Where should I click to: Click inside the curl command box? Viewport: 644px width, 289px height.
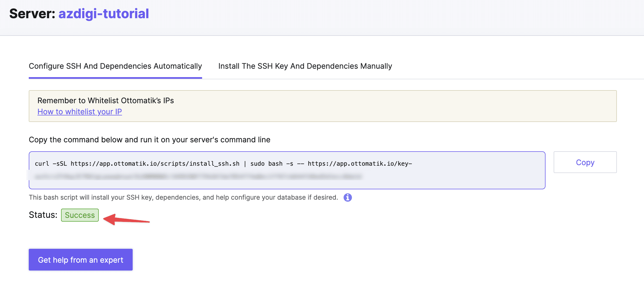pos(461,179)
